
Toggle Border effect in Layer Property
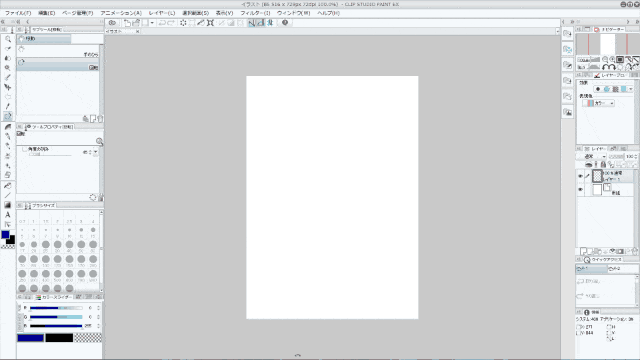[x=598, y=89]
